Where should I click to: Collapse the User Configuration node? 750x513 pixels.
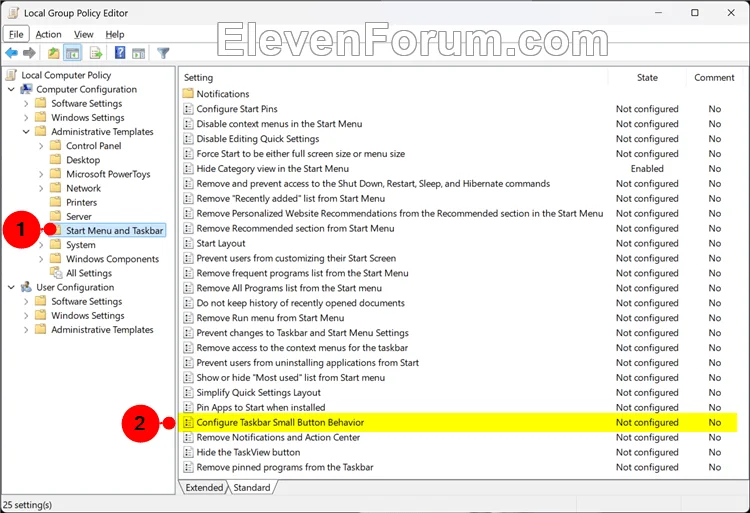[x=11, y=287]
